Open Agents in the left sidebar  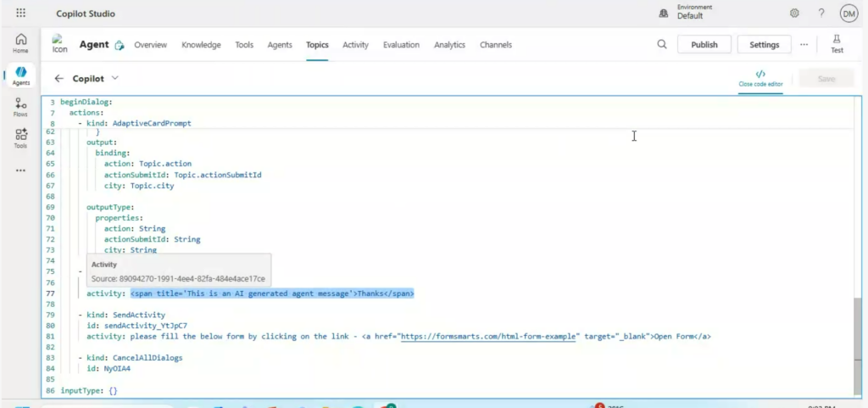(x=20, y=75)
